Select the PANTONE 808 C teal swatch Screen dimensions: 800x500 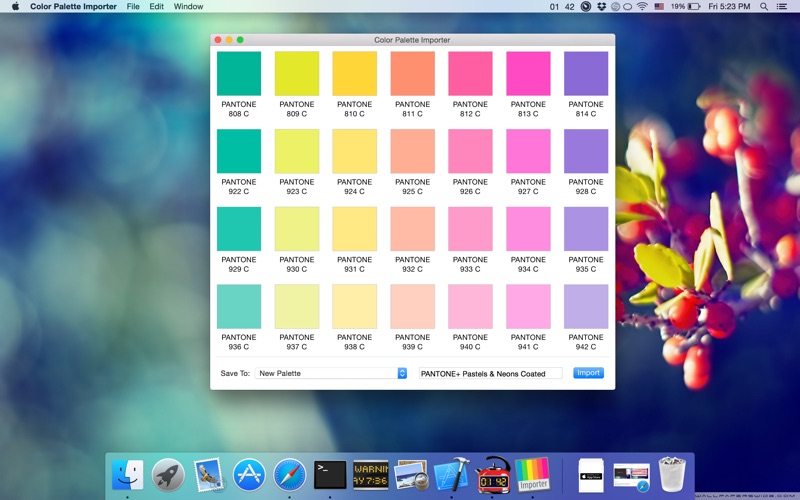[x=239, y=74]
